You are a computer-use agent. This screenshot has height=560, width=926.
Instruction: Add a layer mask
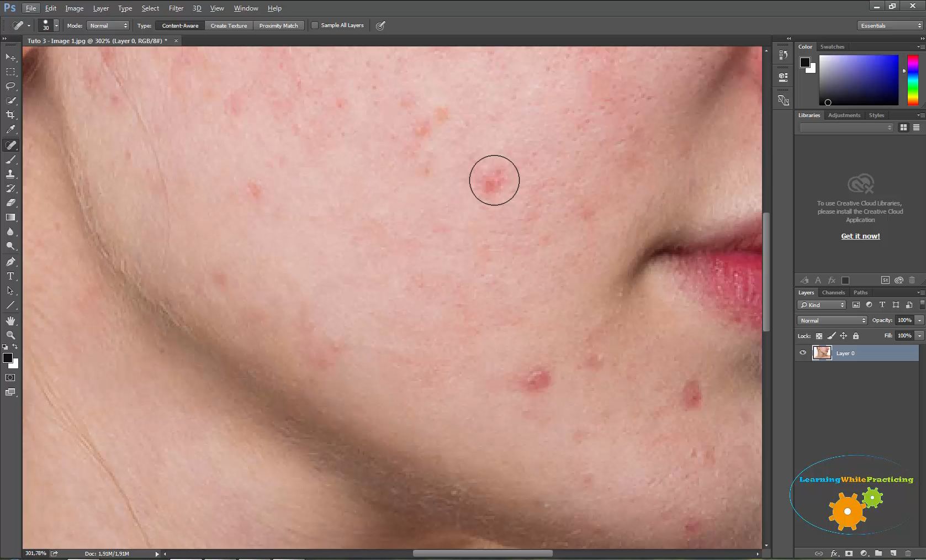pyautogui.click(x=849, y=553)
